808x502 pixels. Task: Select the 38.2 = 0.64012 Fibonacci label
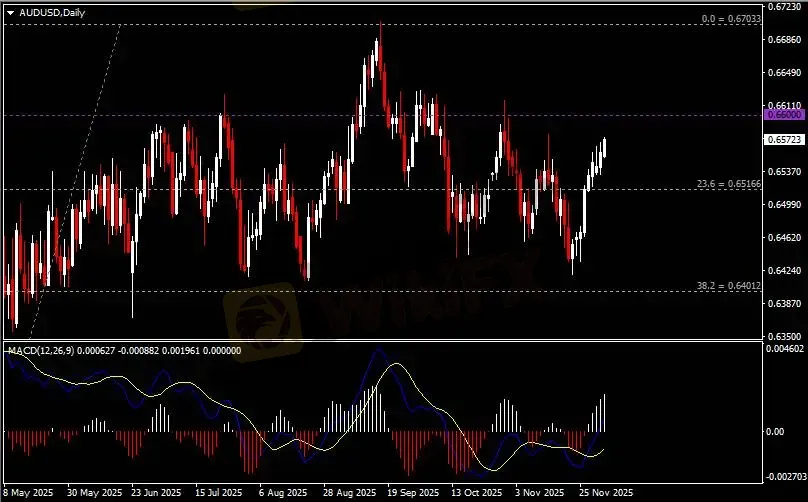(x=729, y=286)
